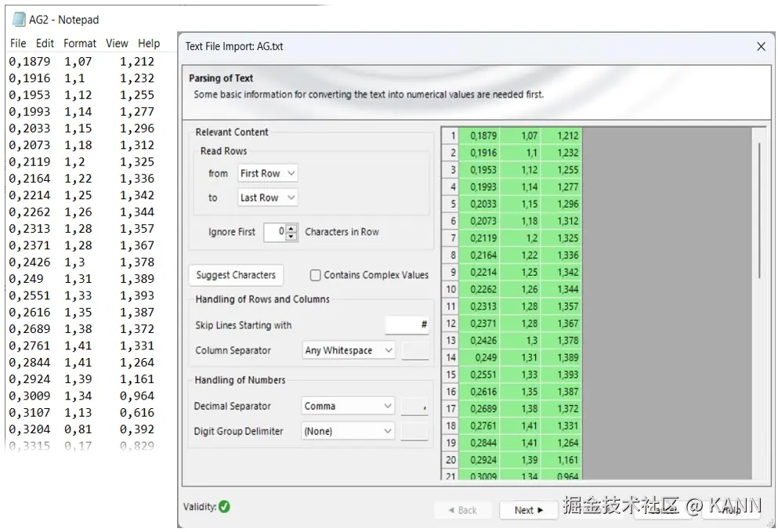Open the File menu in Notepad

(x=18, y=44)
